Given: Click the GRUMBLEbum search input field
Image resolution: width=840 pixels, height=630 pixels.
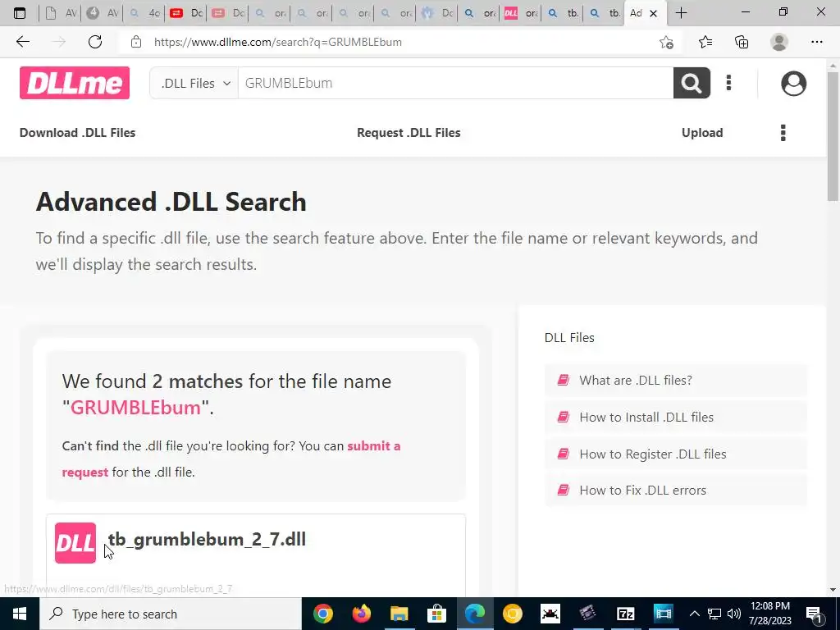Looking at the screenshot, I should tap(455, 83).
